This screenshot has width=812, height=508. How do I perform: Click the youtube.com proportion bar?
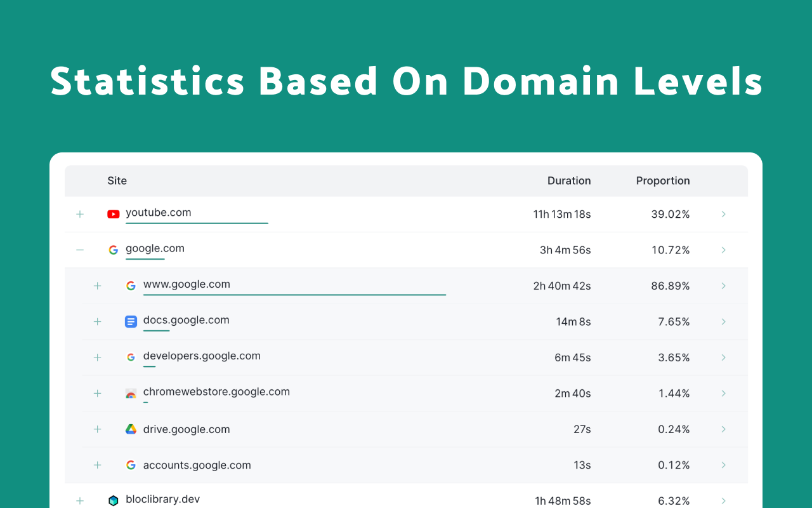(197, 223)
